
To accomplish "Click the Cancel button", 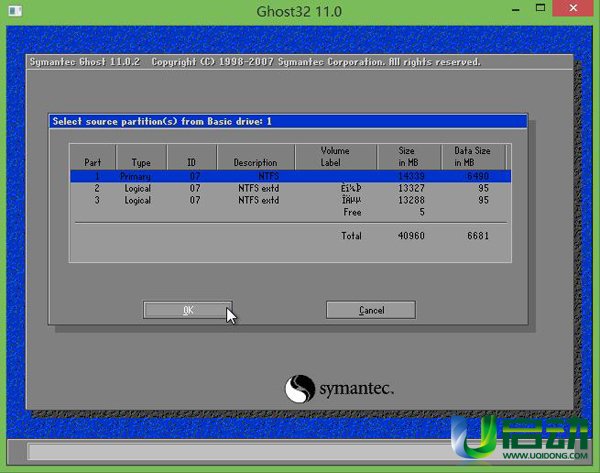I will (x=371, y=310).
